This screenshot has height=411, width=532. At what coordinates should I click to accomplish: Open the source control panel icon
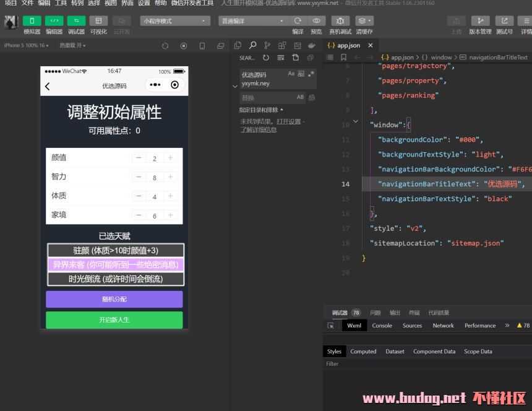(267, 45)
